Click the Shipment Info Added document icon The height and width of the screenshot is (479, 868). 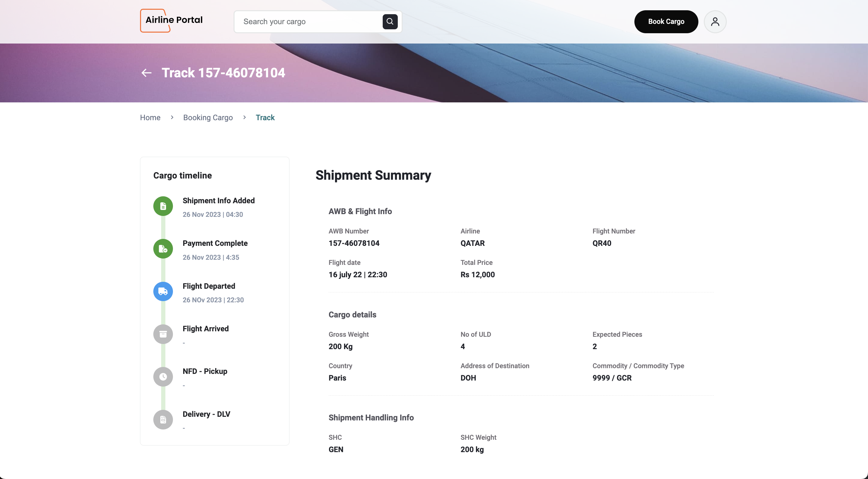[x=163, y=206]
